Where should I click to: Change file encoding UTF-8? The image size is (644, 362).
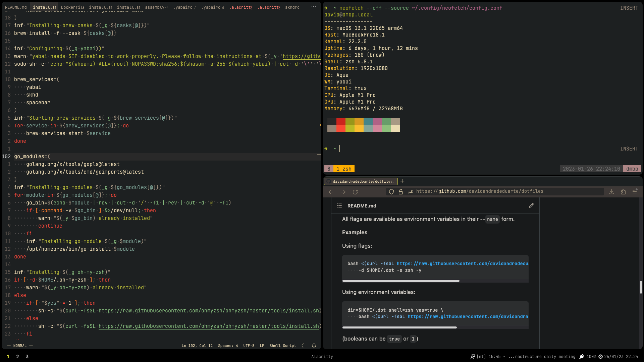click(249, 346)
